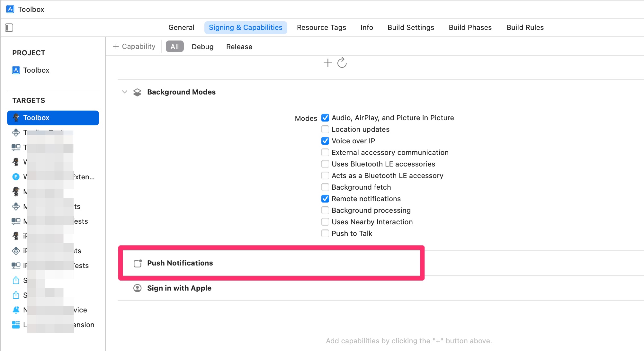Toggle Voice over IP background mode

(x=325, y=140)
